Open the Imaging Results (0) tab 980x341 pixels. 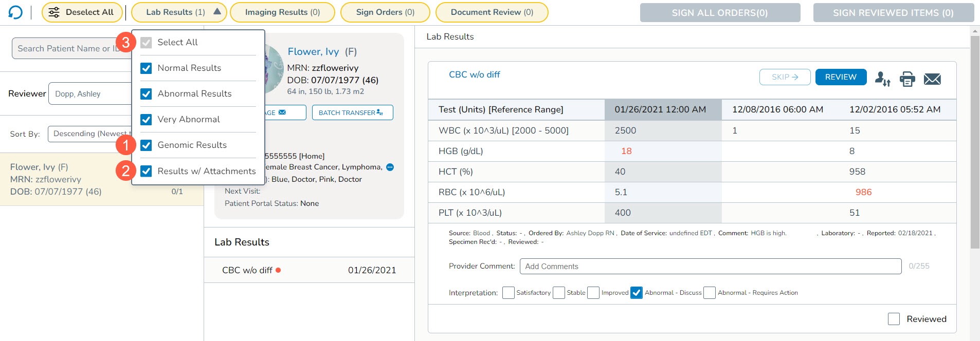(282, 12)
